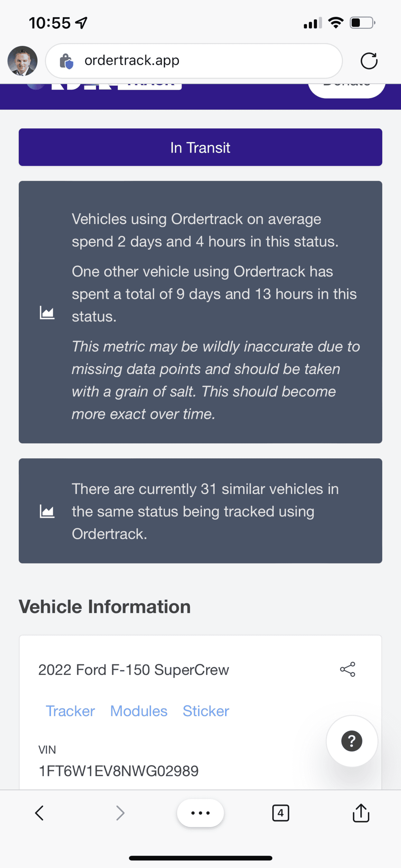Viewport: 401px width, 868px height.
Task: Go forward in browser history
Action: coord(120,813)
